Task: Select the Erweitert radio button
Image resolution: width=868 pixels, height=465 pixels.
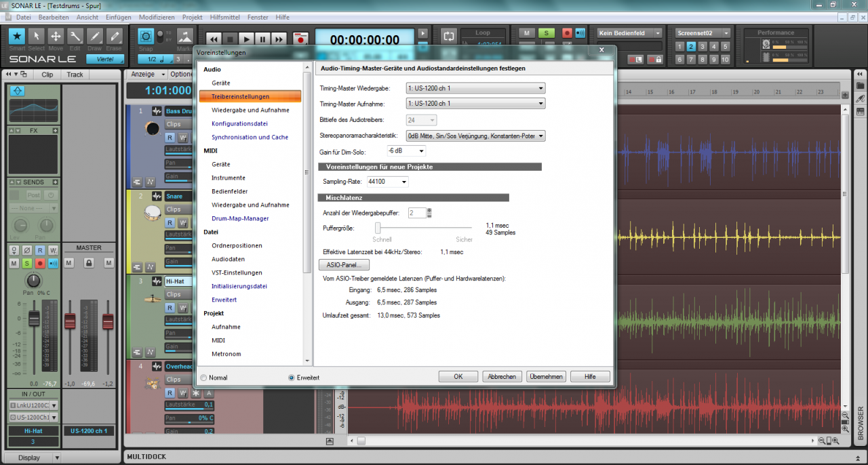Action: pyautogui.click(x=292, y=378)
